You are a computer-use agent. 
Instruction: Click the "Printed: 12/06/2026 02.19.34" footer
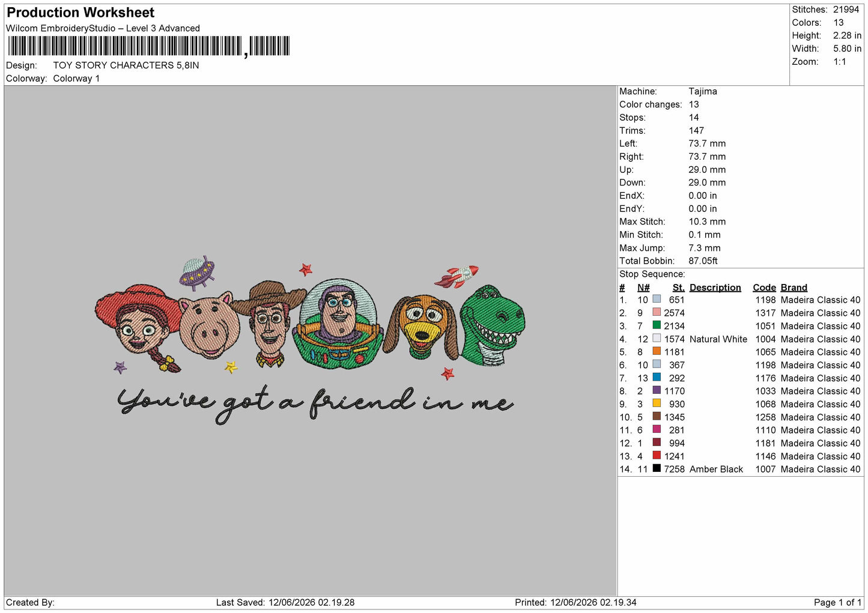tap(575, 602)
